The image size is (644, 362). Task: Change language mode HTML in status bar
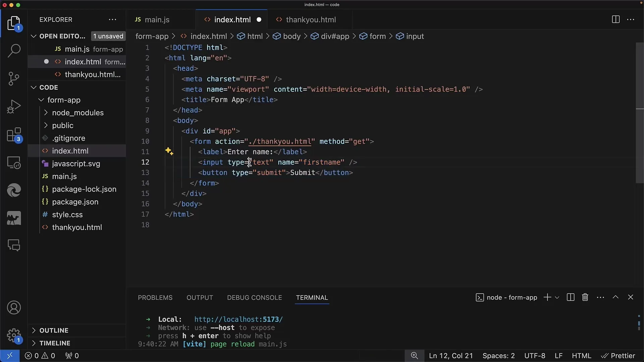pos(581,356)
